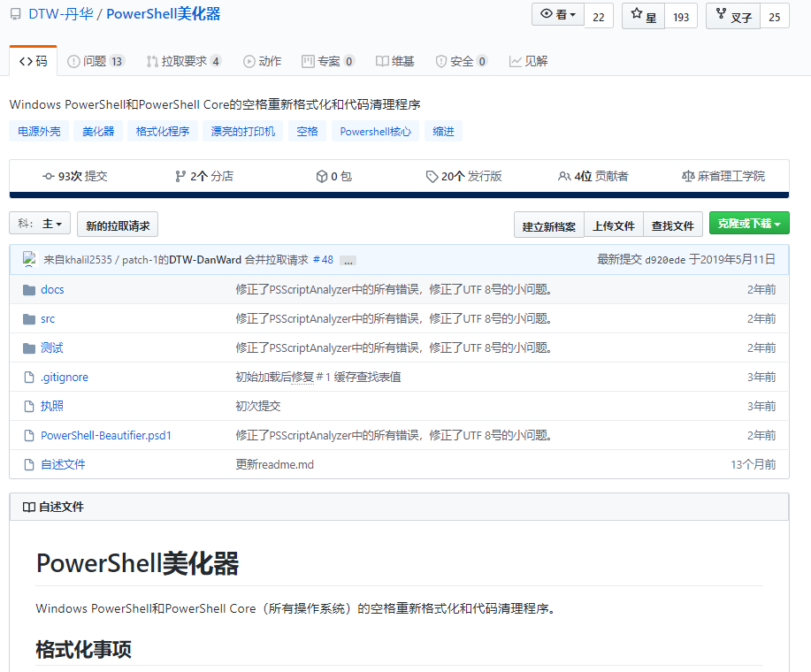The image size is (811, 672).
Task: Open pull request #48 link
Action: tap(324, 259)
